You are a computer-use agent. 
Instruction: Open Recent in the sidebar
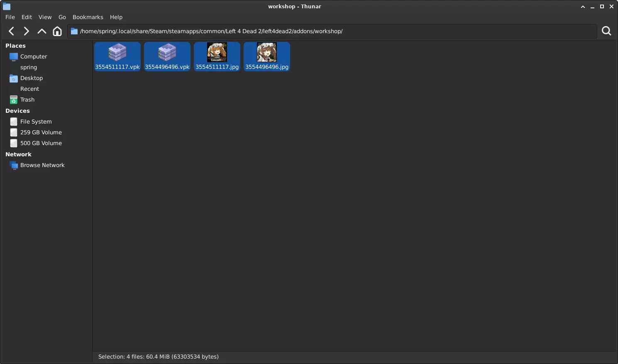(29, 89)
